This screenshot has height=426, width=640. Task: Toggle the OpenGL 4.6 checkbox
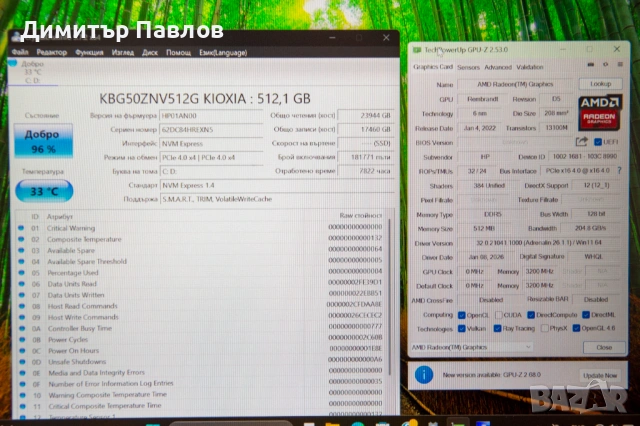point(576,328)
